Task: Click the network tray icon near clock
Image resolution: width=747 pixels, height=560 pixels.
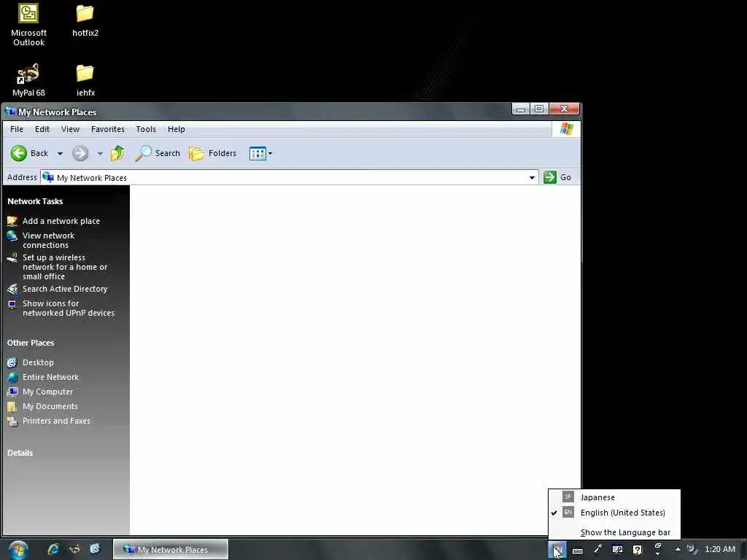Action: coord(692,549)
